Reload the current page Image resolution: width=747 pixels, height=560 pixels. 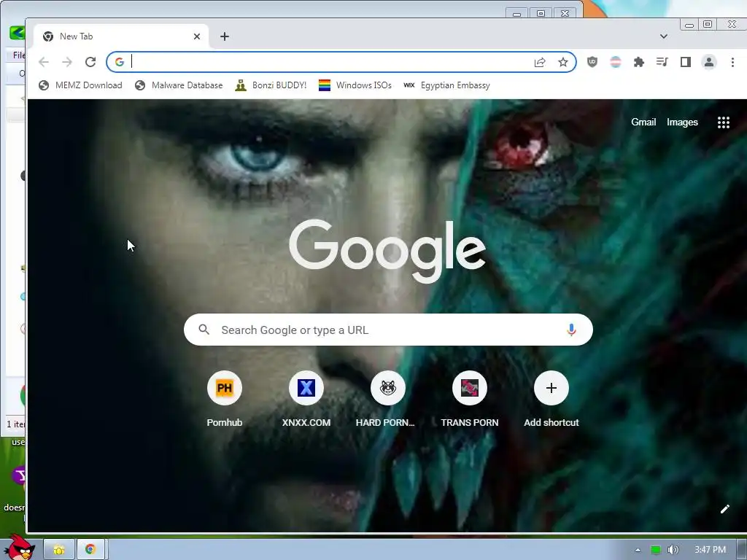coord(90,62)
